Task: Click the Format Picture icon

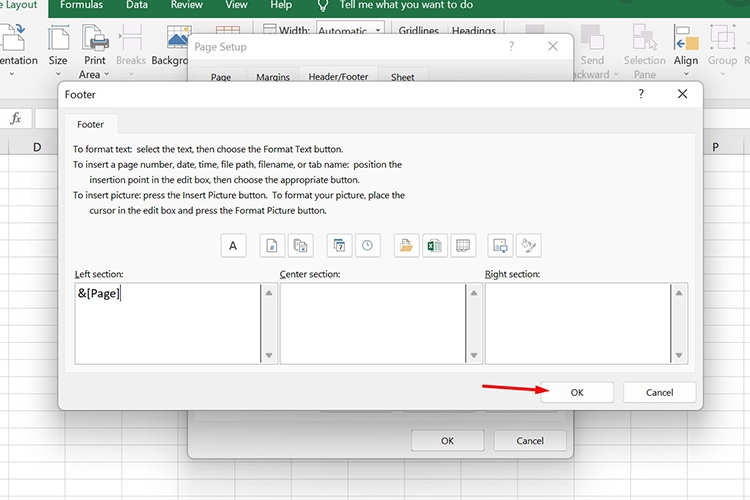Action: (529, 246)
